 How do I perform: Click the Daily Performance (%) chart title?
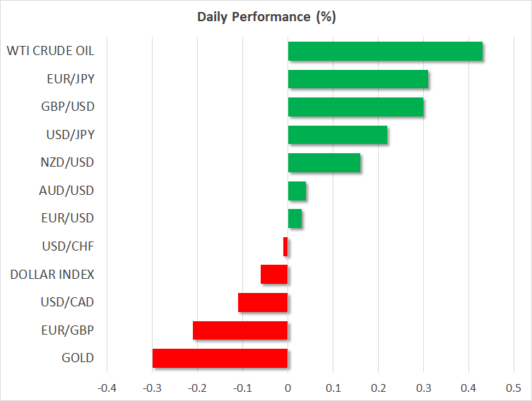coord(266,17)
